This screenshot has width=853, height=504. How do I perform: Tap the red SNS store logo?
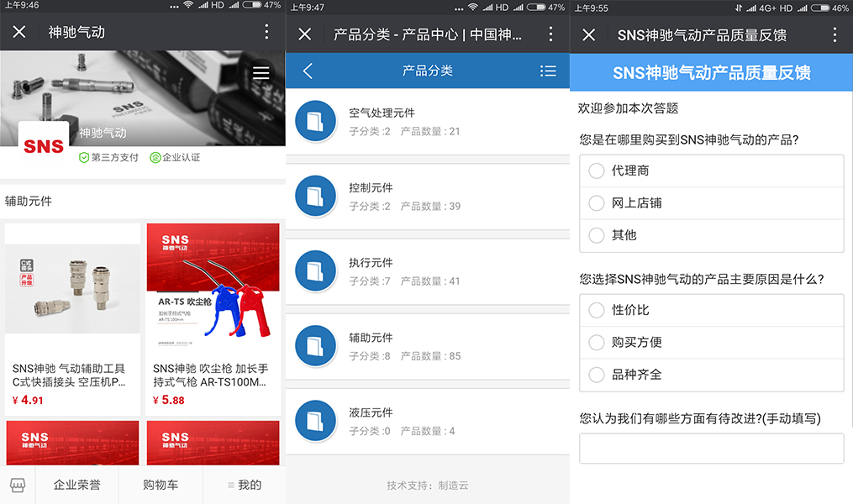click(44, 145)
